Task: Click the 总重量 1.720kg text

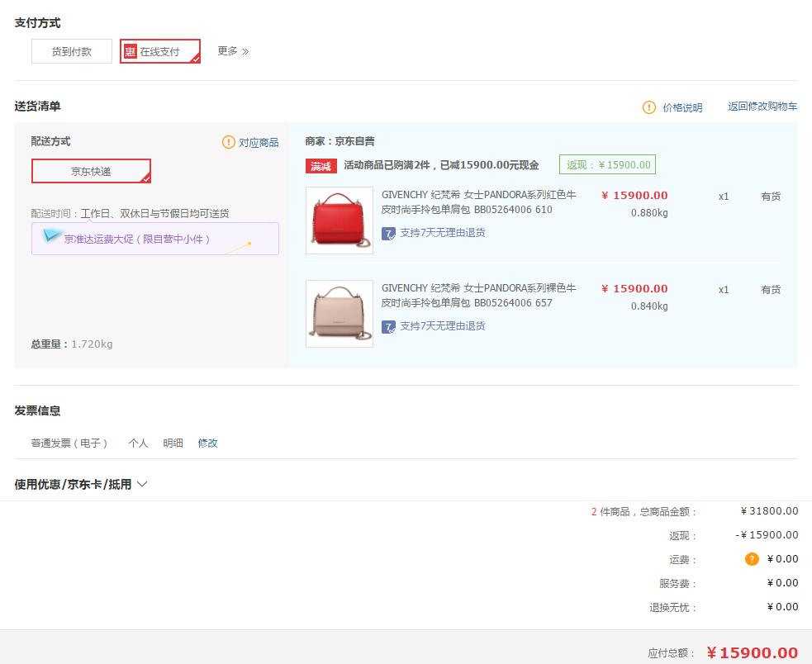Action: pyautogui.click(x=72, y=344)
